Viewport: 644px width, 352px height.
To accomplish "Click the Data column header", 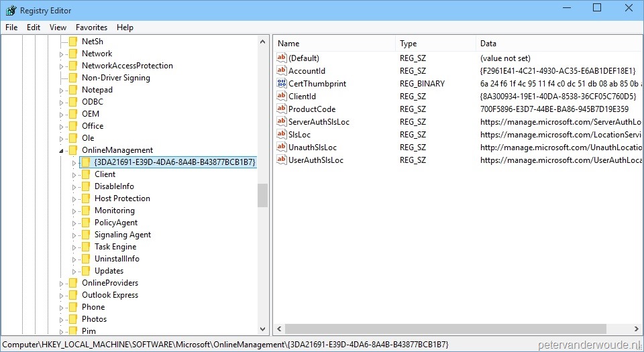I will click(559, 44).
